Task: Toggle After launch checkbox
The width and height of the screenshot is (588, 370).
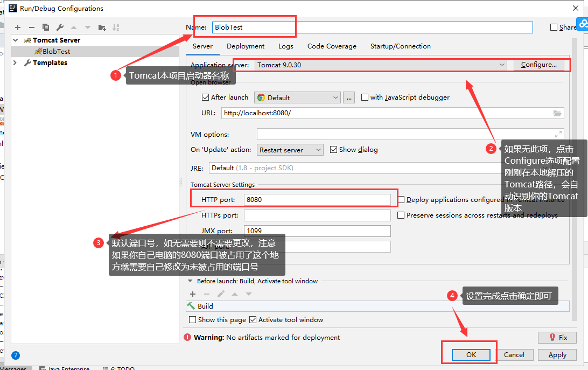Action: [x=205, y=97]
